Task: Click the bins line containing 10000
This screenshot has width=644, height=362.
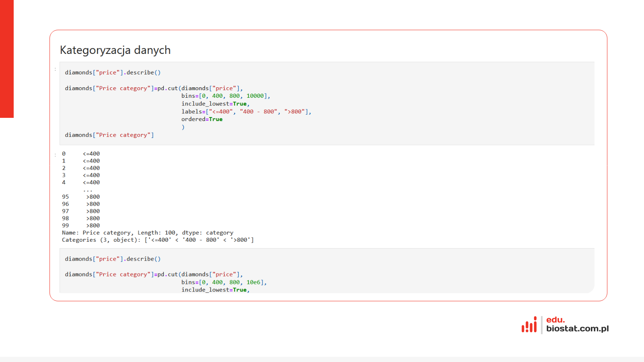Action: (x=225, y=96)
